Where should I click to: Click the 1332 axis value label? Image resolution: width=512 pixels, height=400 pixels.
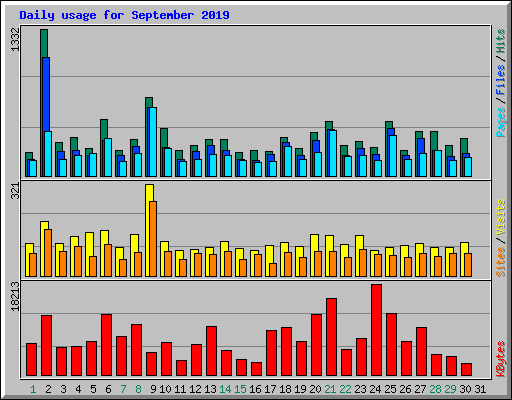[15, 40]
